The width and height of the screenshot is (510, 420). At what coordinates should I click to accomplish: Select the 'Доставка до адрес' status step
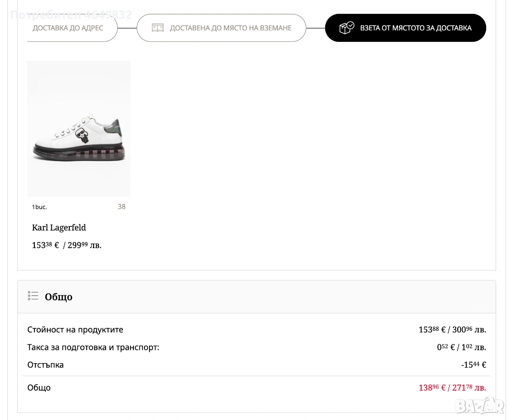tap(68, 28)
